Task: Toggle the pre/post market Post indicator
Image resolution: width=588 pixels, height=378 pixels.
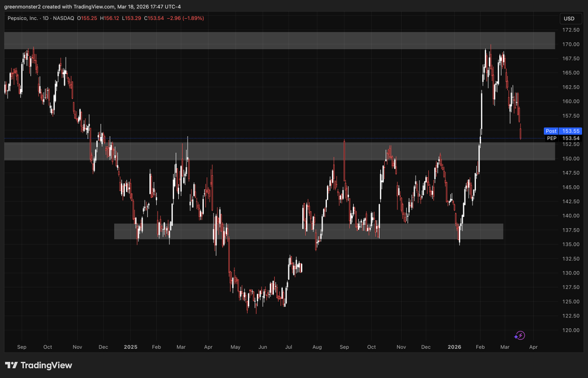Action: pos(550,131)
